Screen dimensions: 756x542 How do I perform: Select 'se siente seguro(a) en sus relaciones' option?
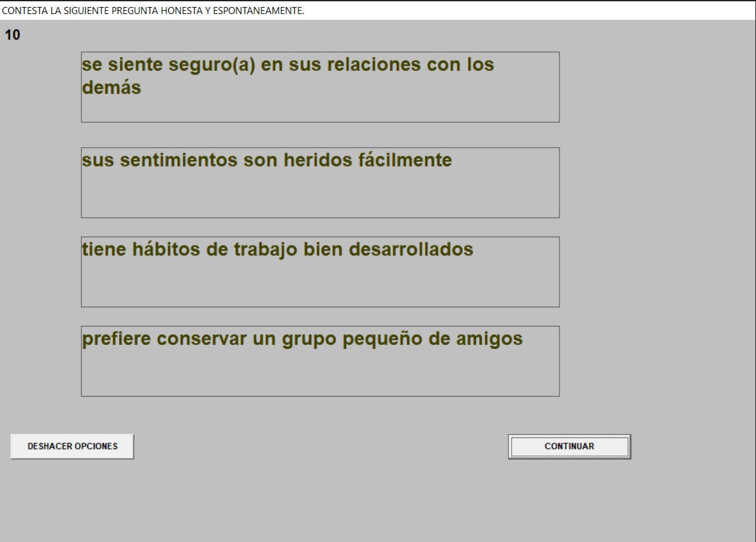[x=320, y=87]
